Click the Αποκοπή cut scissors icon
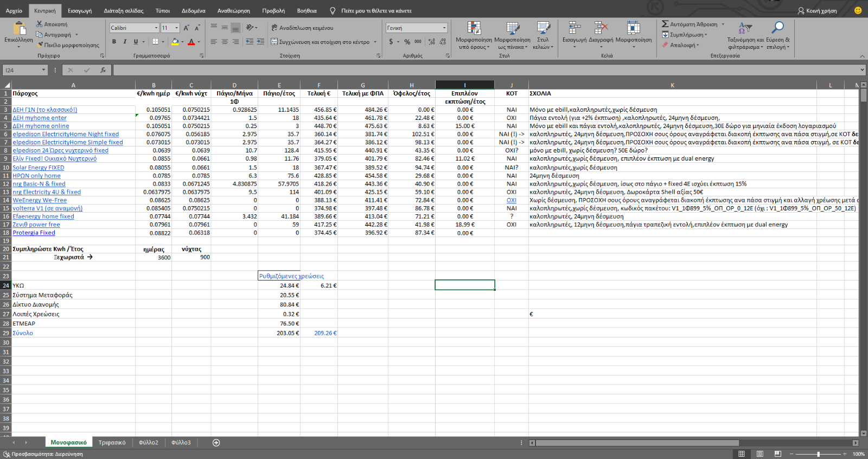Viewport: 868px width, 459px height. point(39,24)
